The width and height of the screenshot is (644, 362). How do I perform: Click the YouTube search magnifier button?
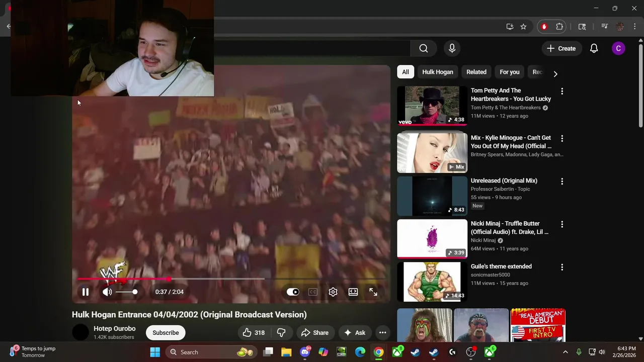coord(424,48)
